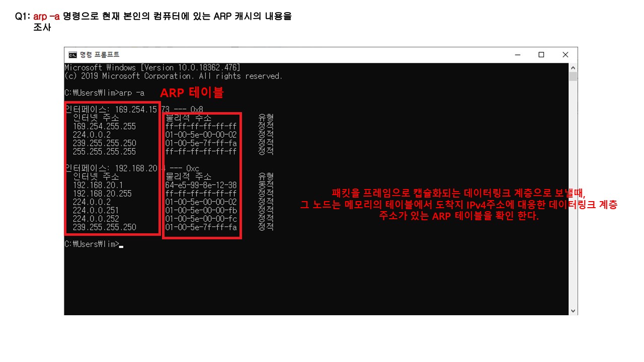Click the Microsoft Windows version line
This screenshot has width=644, height=362.
(152, 67)
